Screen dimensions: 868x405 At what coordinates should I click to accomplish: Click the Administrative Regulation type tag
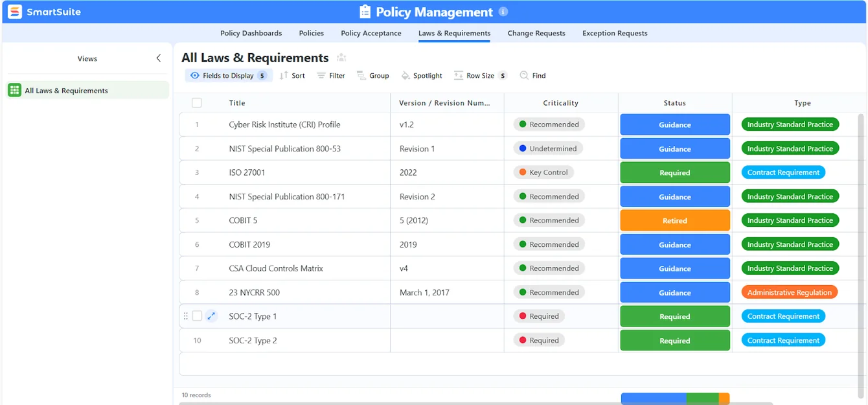pyautogui.click(x=790, y=292)
